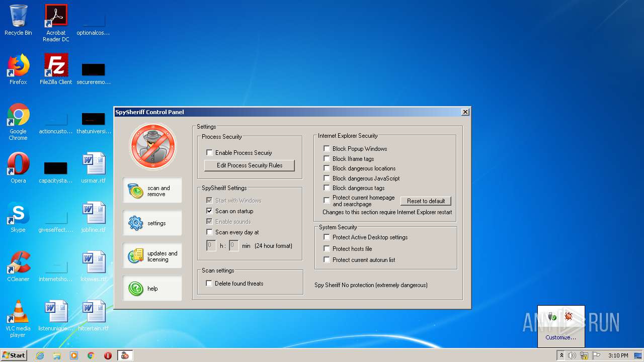Open Windows Media Player taskbar icon
Screen dimensions: 644x362
point(74,355)
